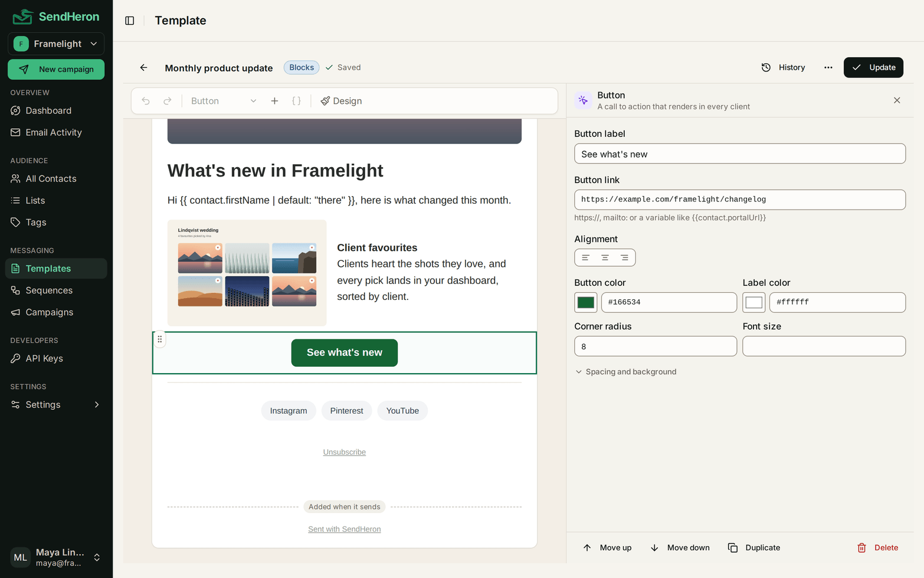Align button to the left
This screenshot has width=924, height=578.
coord(585,257)
